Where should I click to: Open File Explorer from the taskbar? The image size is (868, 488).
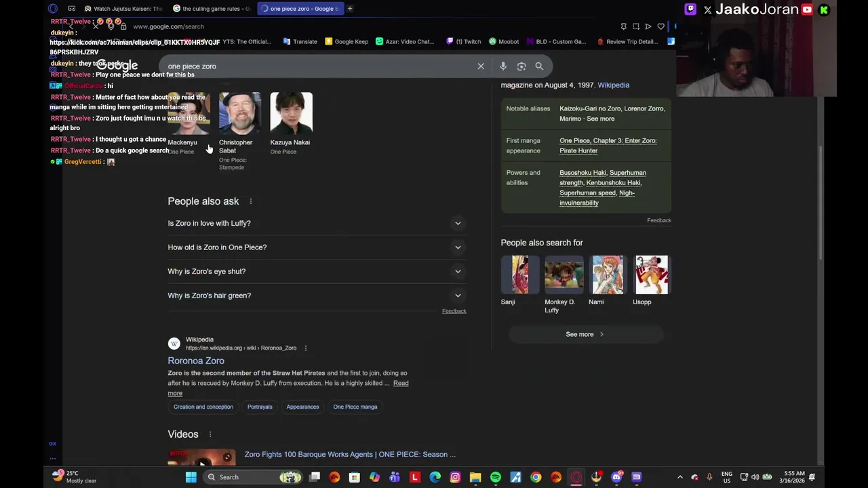475,477
